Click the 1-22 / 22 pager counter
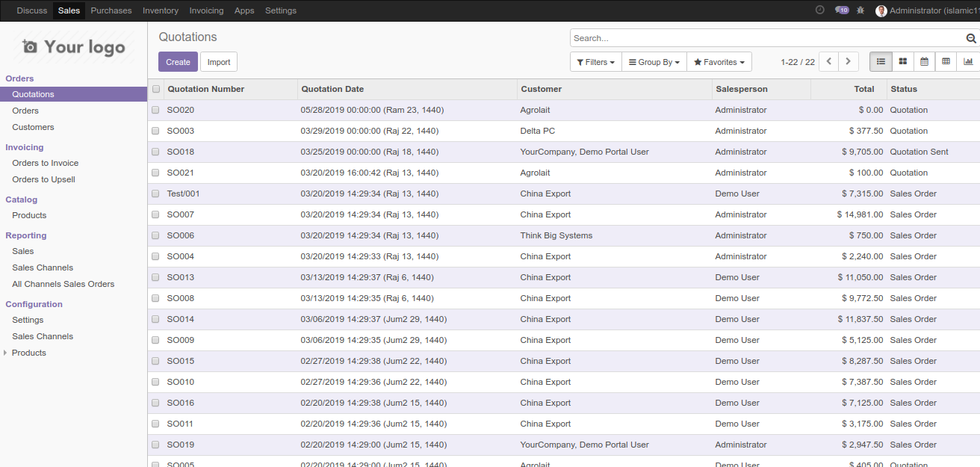The height and width of the screenshot is (467, 980). (x=798, y=62)
